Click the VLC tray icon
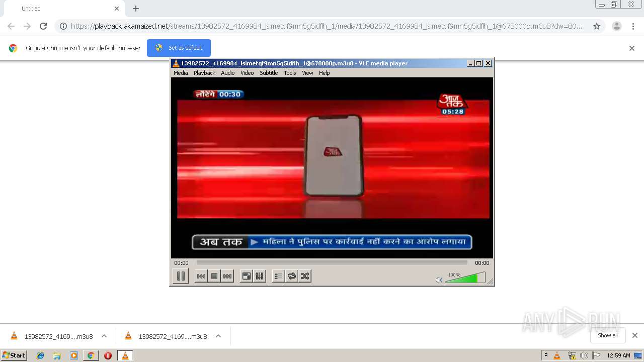644x362 pixels. 557,355
